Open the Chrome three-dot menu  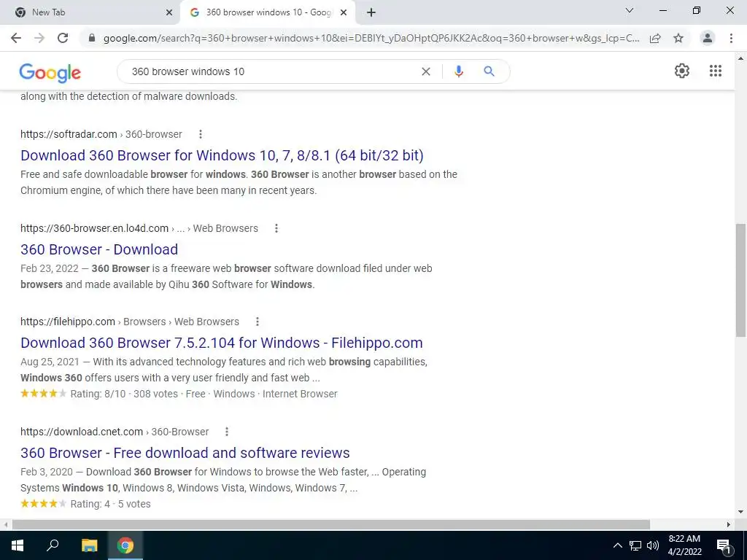(731, 38)
